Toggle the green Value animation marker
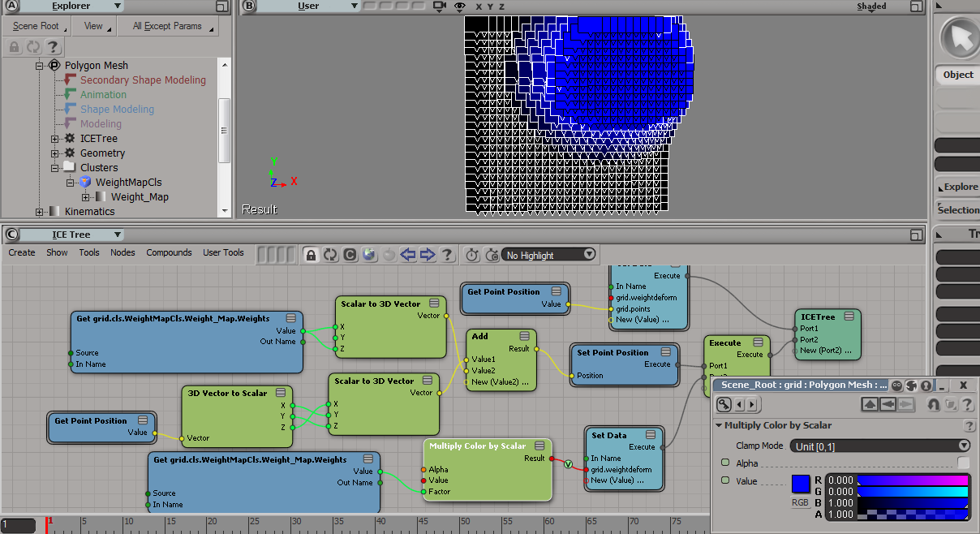The image size is (980, 534). (725, 481)
